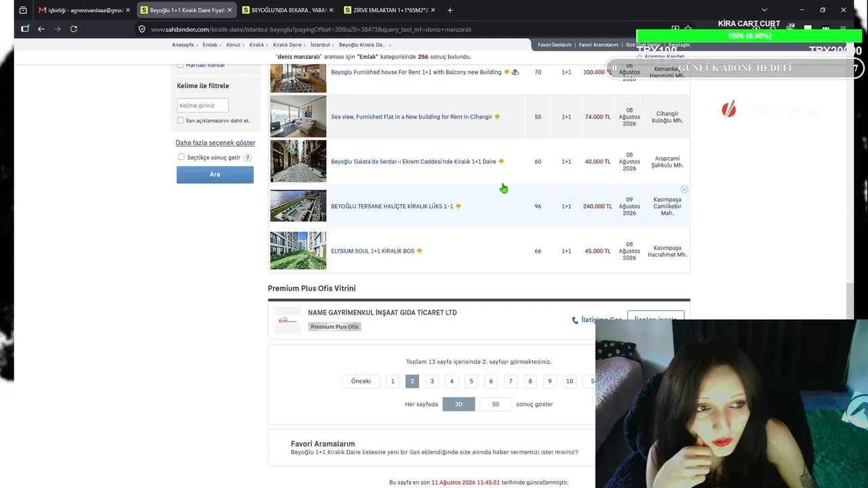This screenshot has height=488, width=868.
Task: Go to results page 8
Action: pyautogui.click(x=530, y=381)
